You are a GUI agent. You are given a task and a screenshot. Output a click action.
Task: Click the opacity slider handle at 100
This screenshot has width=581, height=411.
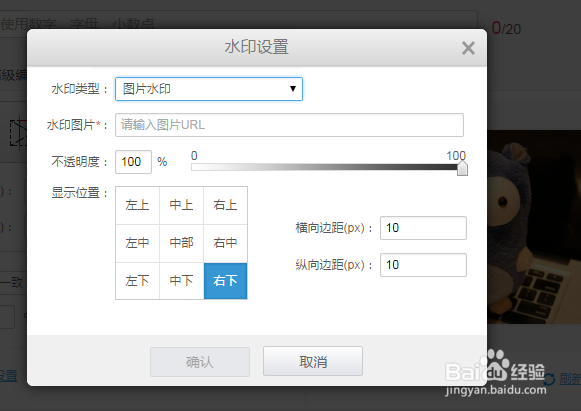click(462, 168)
